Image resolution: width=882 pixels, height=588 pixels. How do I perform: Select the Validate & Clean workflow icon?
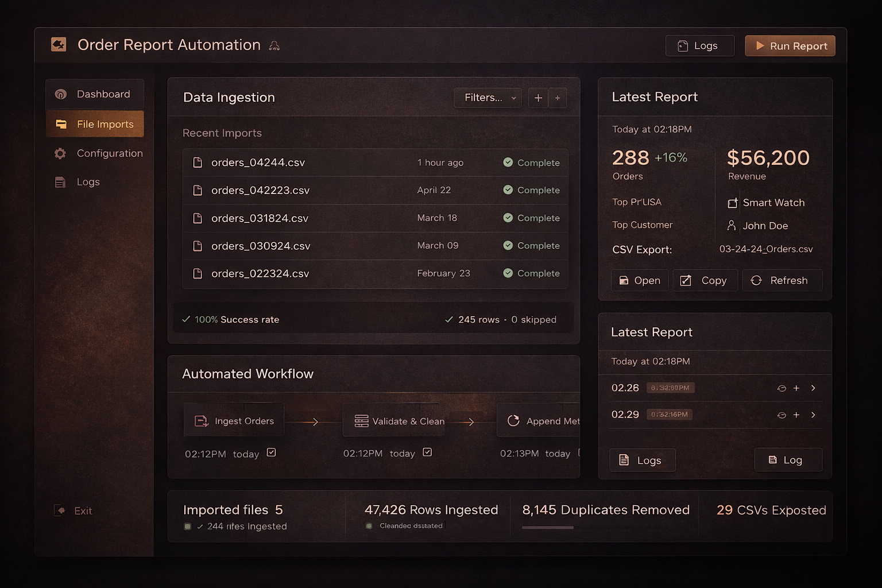click(x=361, y=421)
